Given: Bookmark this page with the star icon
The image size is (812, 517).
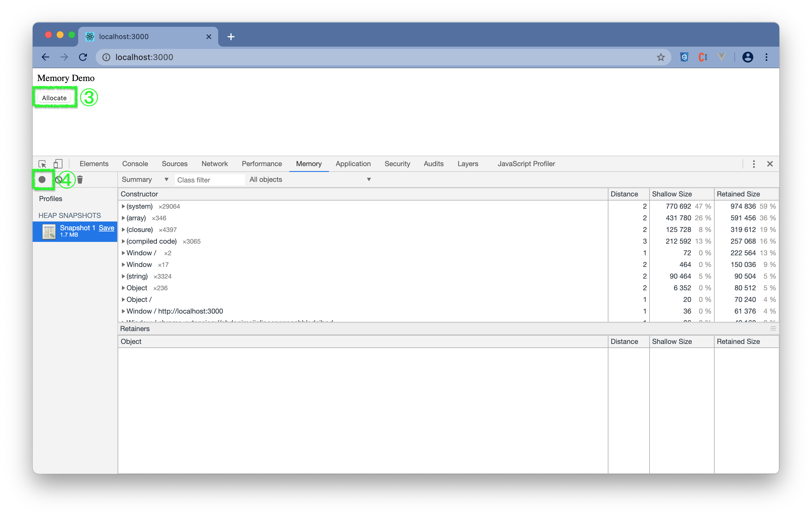Looking at the screenshot, I should [661, 57].
